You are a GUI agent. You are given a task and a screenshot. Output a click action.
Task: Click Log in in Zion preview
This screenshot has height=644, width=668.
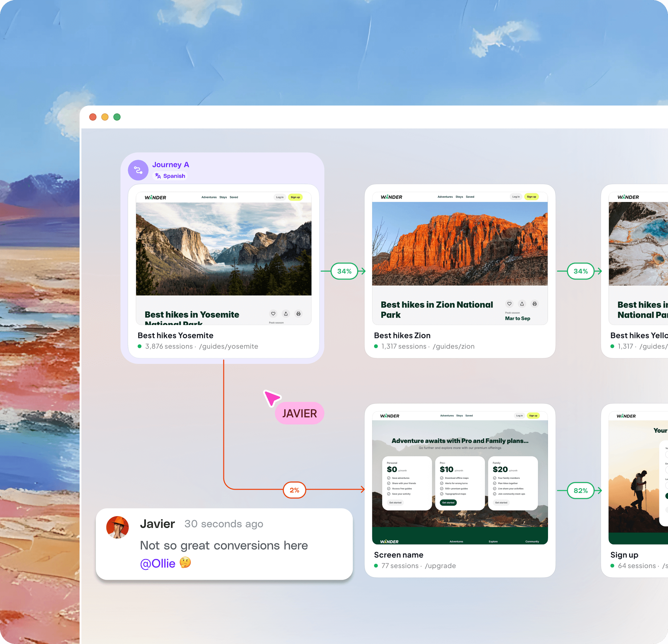point(516,197)
